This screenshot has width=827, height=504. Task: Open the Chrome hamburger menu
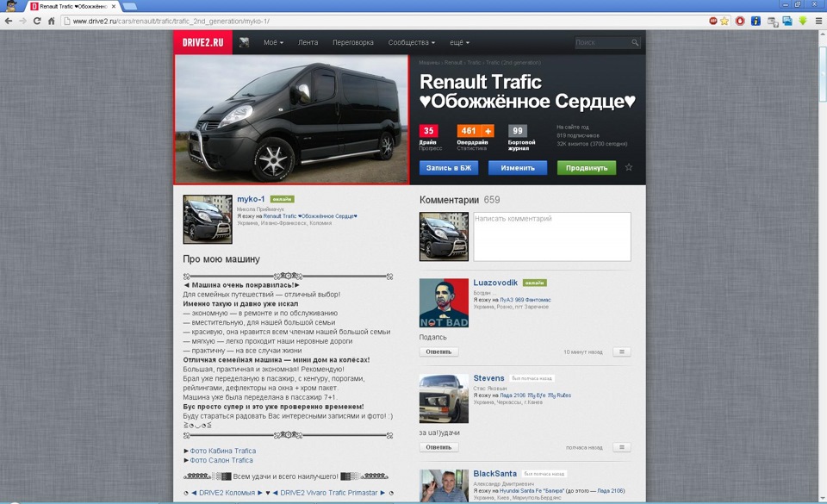tap(818, 21)
